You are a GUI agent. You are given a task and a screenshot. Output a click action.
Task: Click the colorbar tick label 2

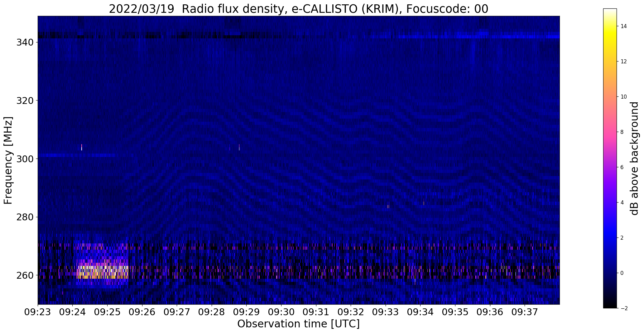[622, 238]
